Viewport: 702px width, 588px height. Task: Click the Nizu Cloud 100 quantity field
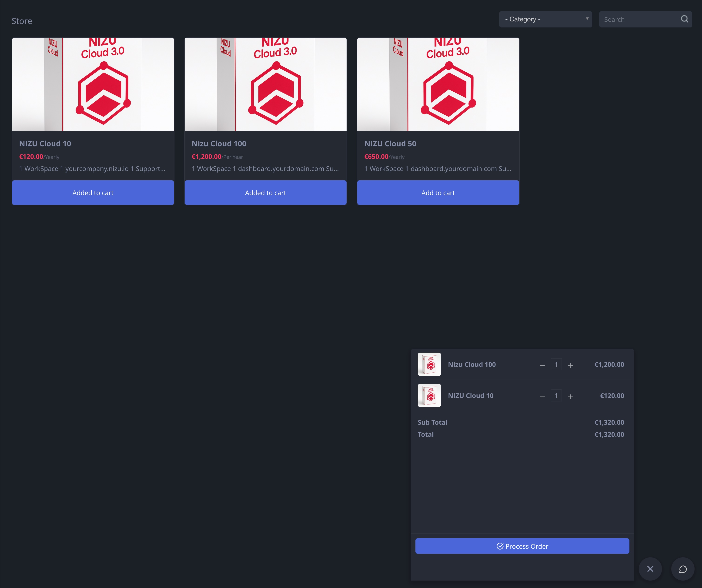[556, 364]
